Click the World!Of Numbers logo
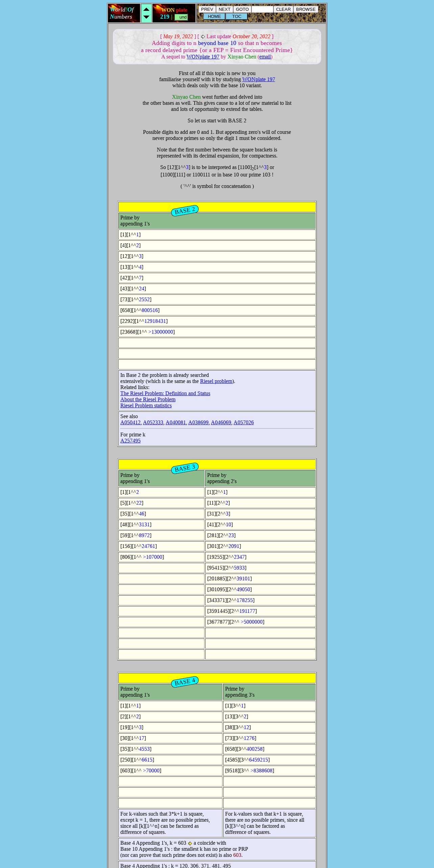The height and width of the screenshot is (868, 434). coord(124,13)
